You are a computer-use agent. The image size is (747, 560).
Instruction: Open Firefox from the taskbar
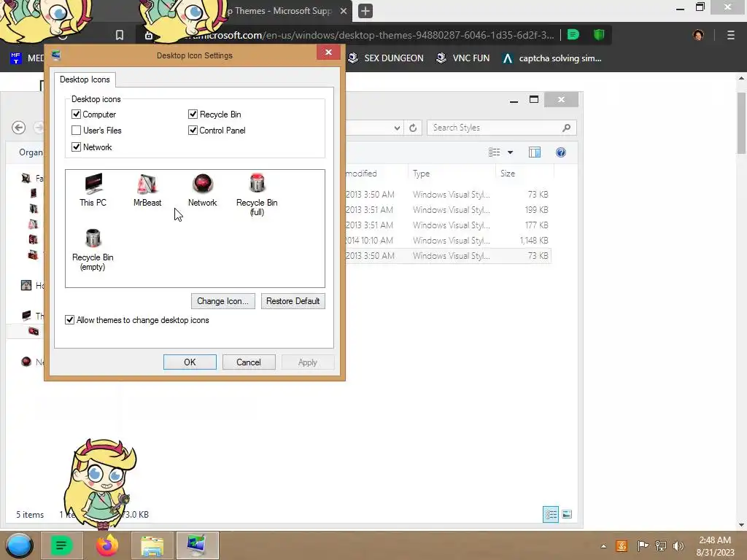point(107,545)
